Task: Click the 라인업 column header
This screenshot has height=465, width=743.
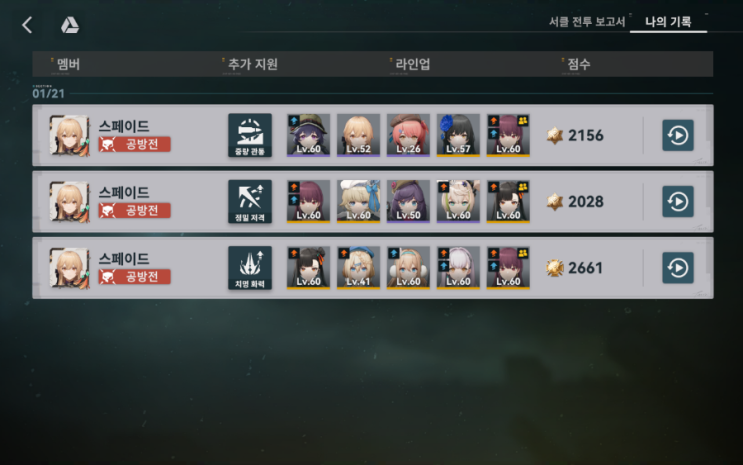Action: pyautogui.click(x=412, y=64)
